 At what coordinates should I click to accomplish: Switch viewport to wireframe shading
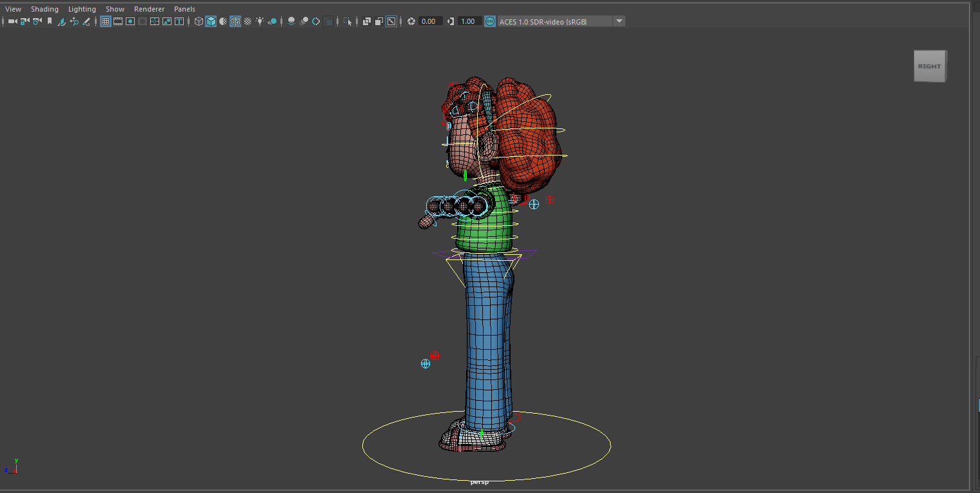point(199,21)
